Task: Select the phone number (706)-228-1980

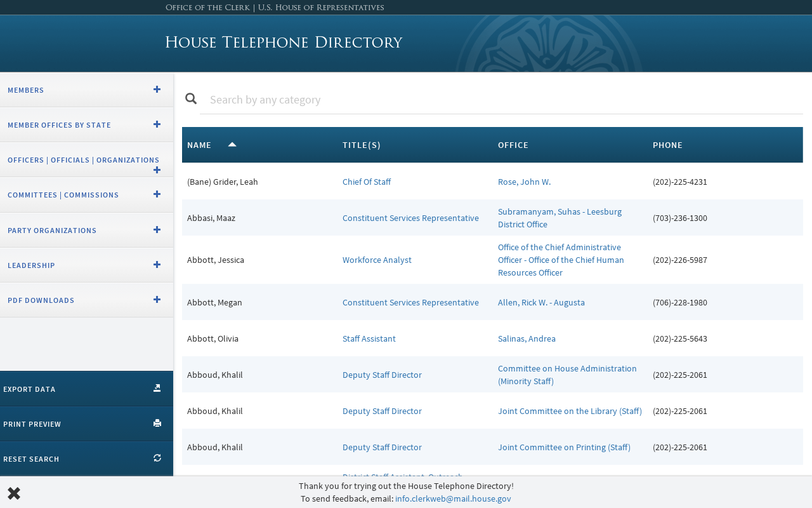Action: (x=680, y=302)
